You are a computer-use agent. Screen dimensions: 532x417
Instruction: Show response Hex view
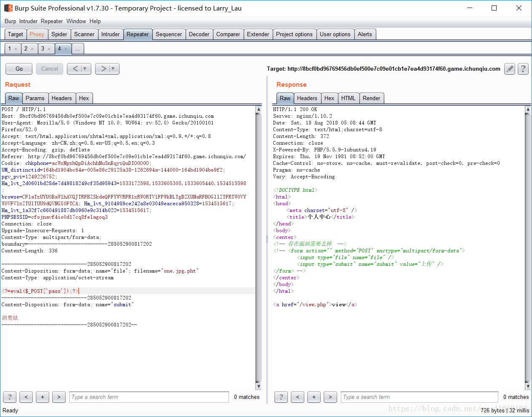[x=330, y=98]
